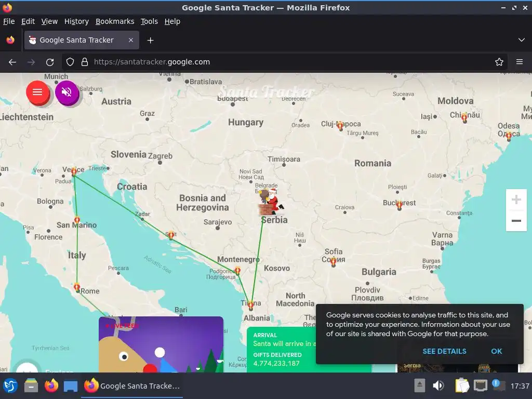The height and width of the screenshot is (399, 532).
Task: Click the notification alert tray icon
Action: coord(498,385)
